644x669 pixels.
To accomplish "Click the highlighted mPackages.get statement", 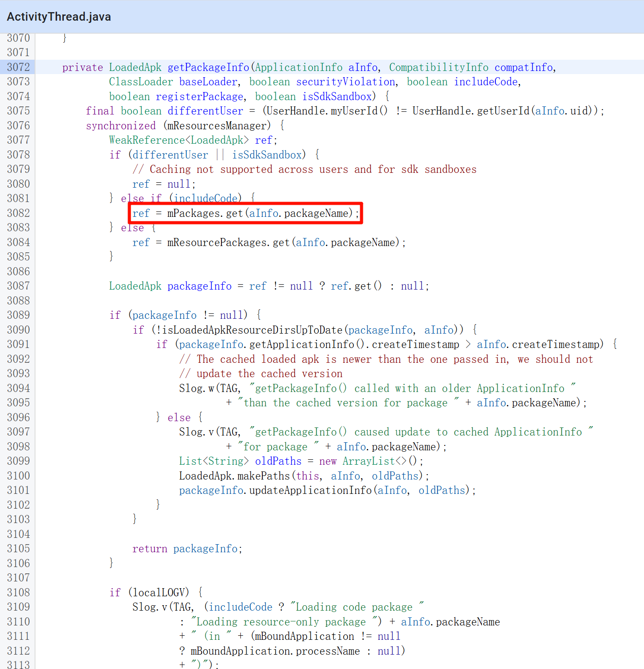I will click(x=245, y=213).
